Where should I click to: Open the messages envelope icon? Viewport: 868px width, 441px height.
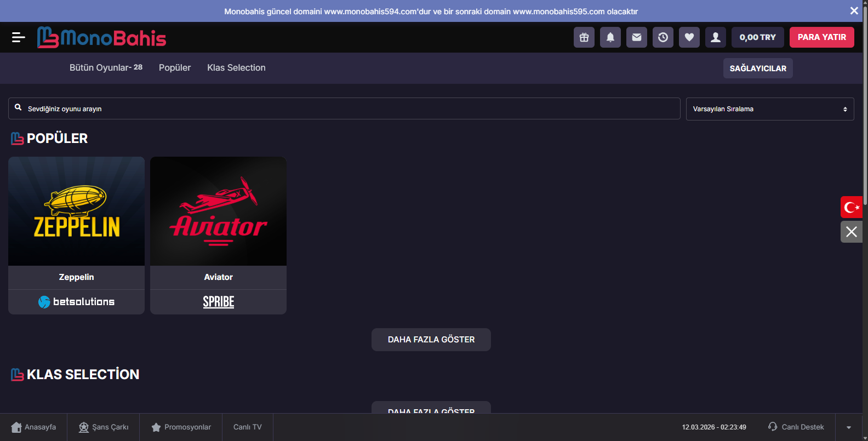point(637,37)
